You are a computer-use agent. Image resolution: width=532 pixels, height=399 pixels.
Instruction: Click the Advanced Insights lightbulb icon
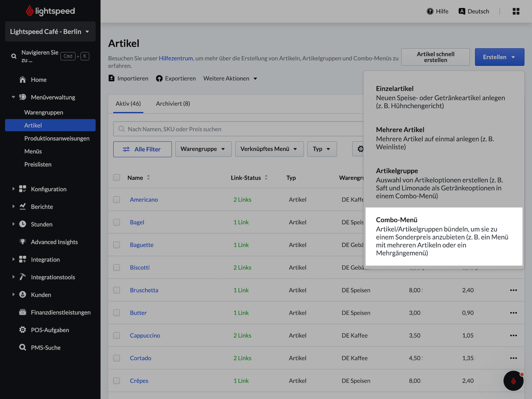23,242
